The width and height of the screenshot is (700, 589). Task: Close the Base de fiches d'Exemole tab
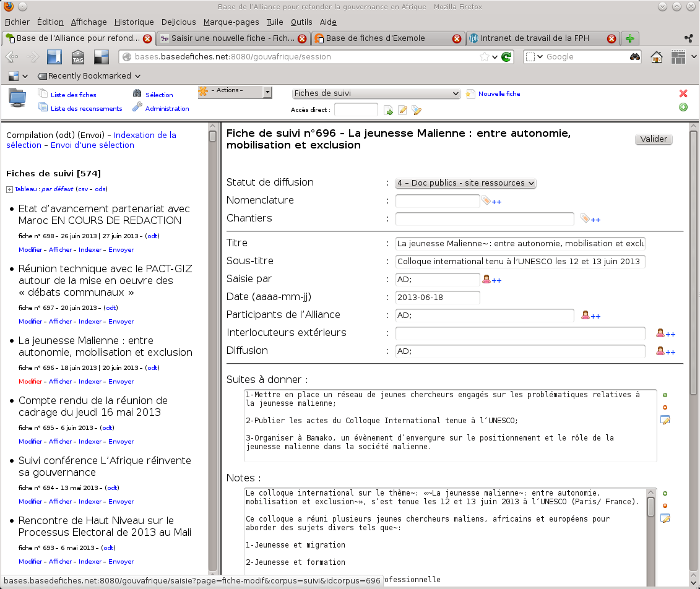pos(457,39)
